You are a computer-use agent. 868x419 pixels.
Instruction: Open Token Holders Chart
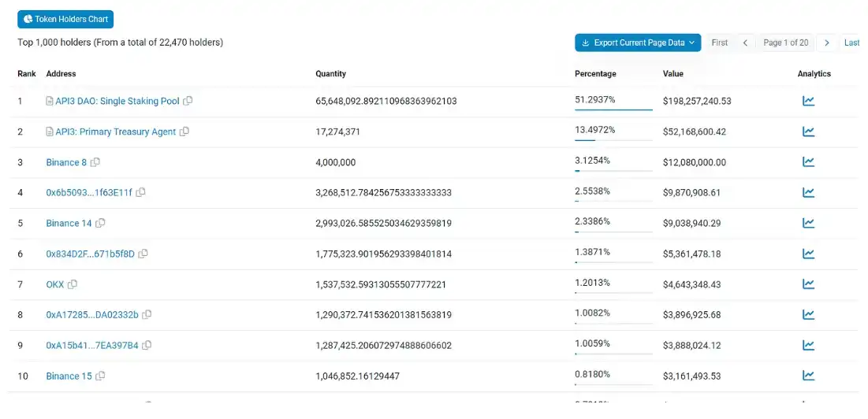point(65,19)
